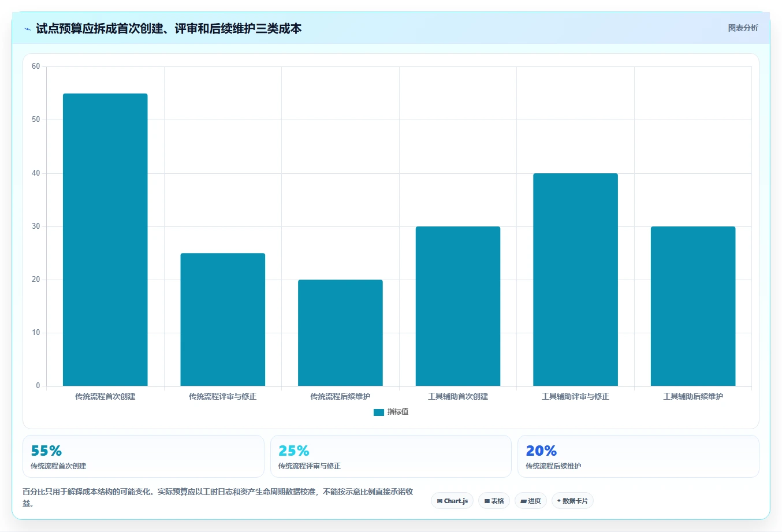
Task: Click the 表格 tag
Action: (x=494, y=501)
